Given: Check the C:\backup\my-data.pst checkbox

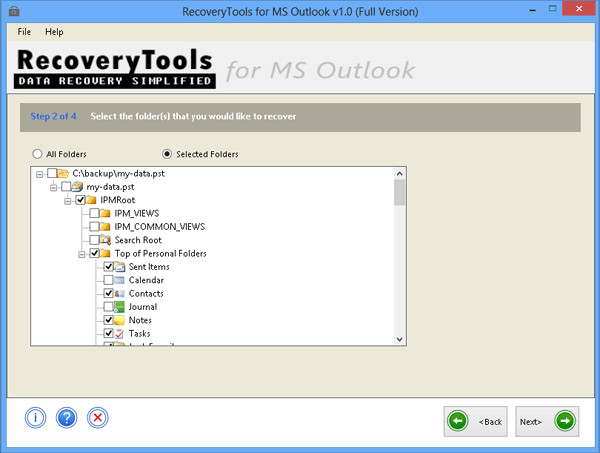Looking at the screenshot, I should coord(52,173).
